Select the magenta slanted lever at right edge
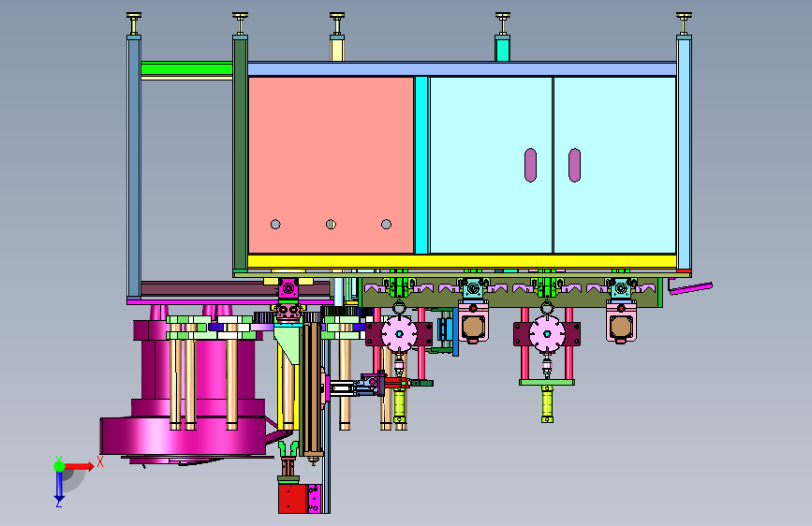The height and width of the screenshot is (526, 812). click(x=691, y=288)
